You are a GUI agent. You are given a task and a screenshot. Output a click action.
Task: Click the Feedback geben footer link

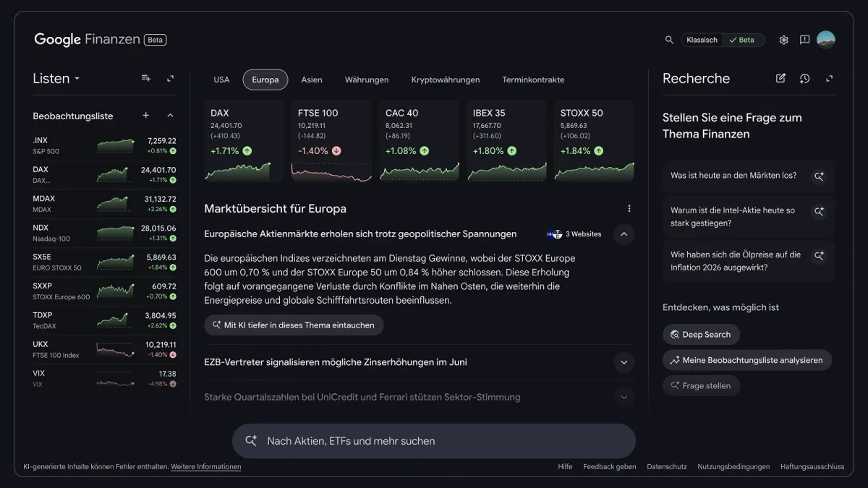click(610, 467)
